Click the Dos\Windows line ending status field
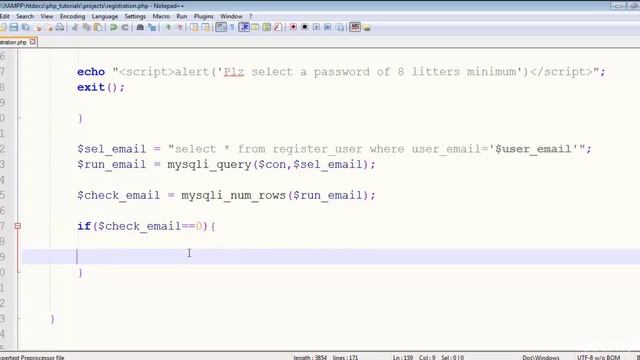 (541, 358)
